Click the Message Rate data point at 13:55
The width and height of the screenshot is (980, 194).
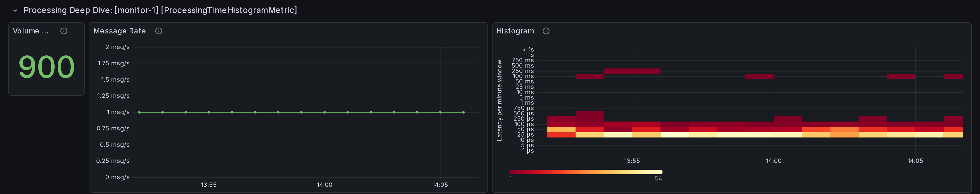tap(209, 112)
